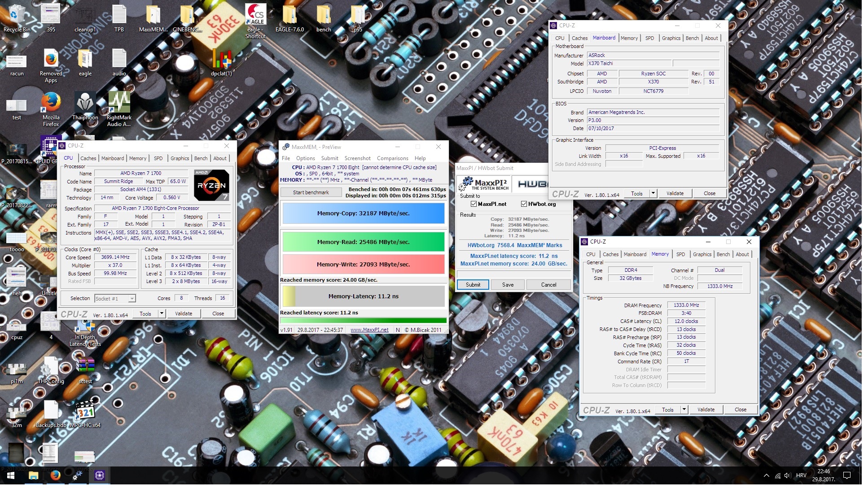Open the EAGLE-7.6.0 folder

[x=289, y=18]
